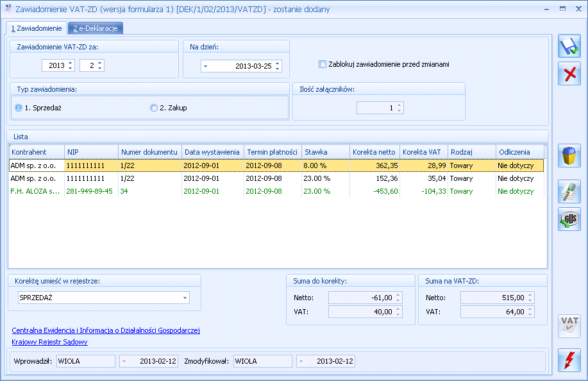Screen dimensions: 588x381
Task: Minimize the Zawiadomienie VAT-ZD window
Action: 547,9
